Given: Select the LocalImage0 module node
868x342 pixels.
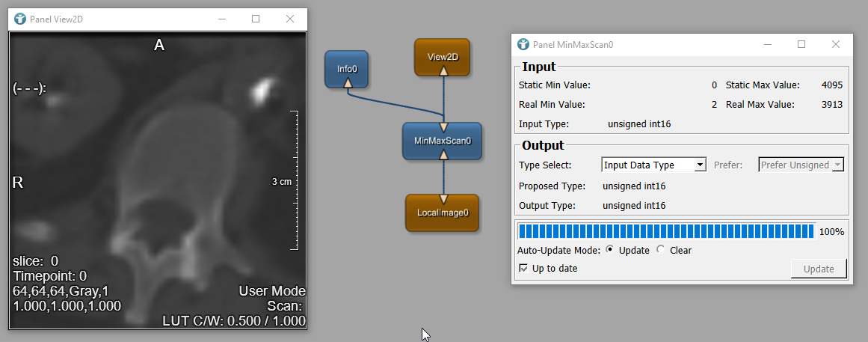Looking at the screenshot, I should [442, 213].
